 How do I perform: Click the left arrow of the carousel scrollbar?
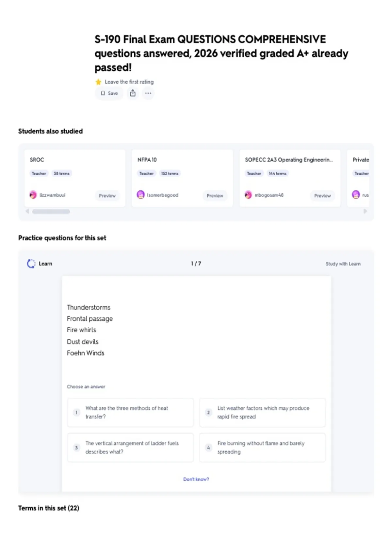(27, 211)
